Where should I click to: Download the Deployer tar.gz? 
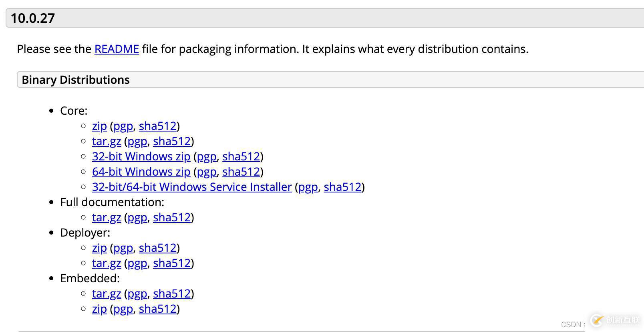pos(107,263)
